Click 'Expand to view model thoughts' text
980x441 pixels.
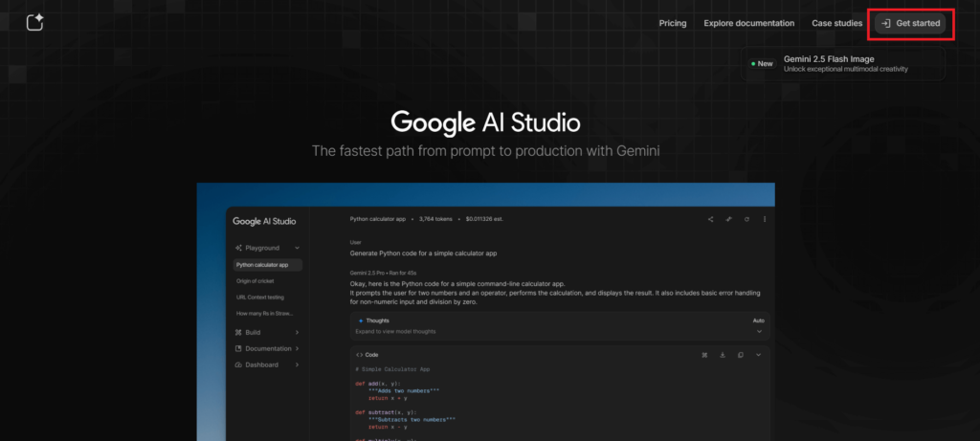coord(395,332)
